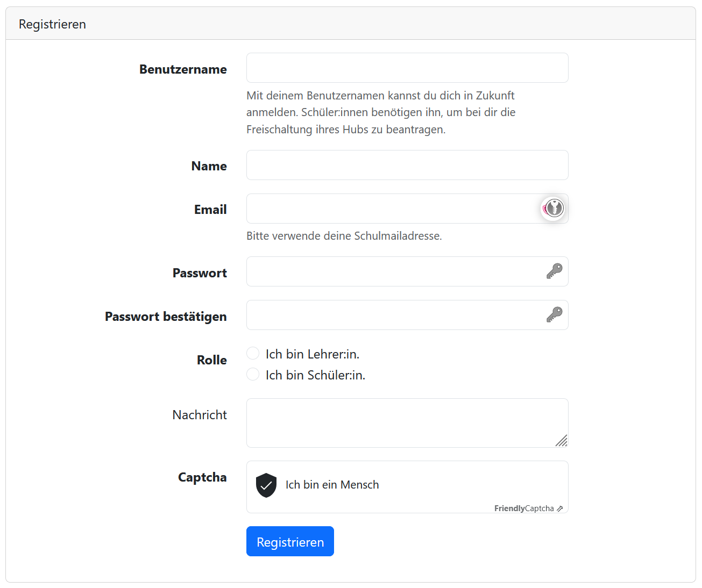Click the key icon in Passwort field
Viewport: 702px width, 588px height.
pos(554,271)
